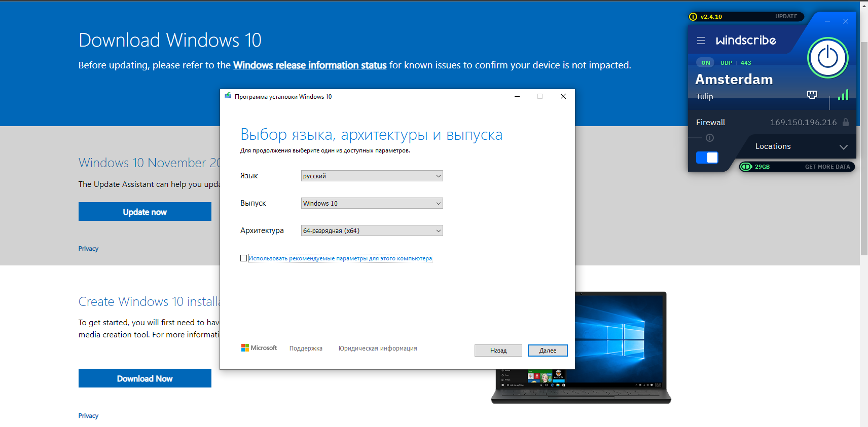868x427 pixels.
Task: Open the Windows release information status link
Action: 310,65
